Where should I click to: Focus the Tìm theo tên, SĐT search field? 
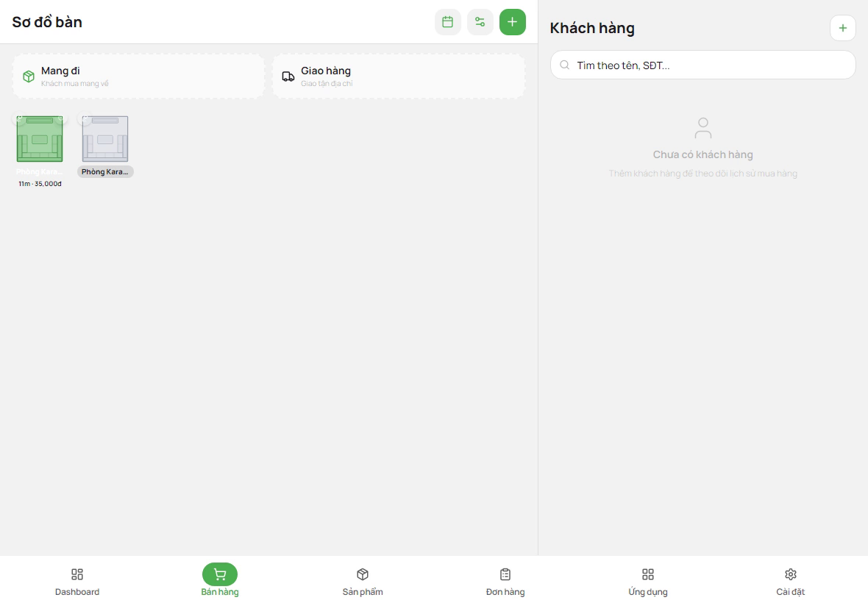[703, 65]
